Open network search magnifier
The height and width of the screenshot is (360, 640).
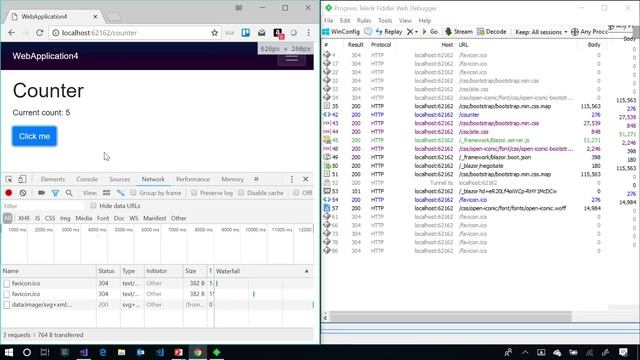[x=69, y=193]
